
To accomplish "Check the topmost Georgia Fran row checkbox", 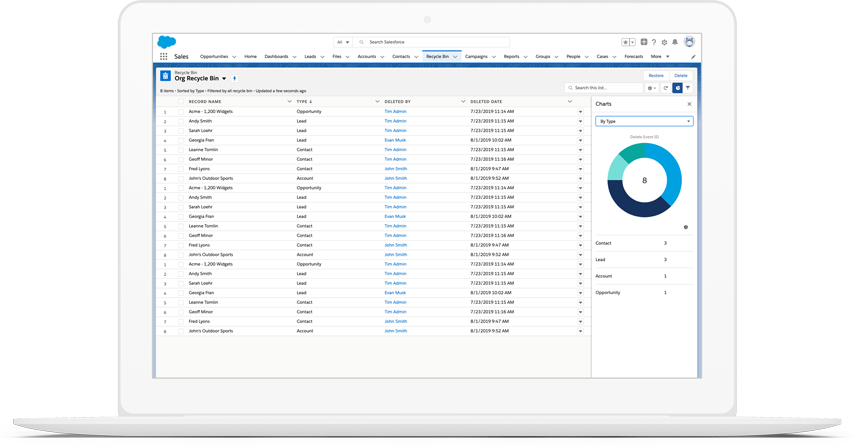I will point(181,140).
